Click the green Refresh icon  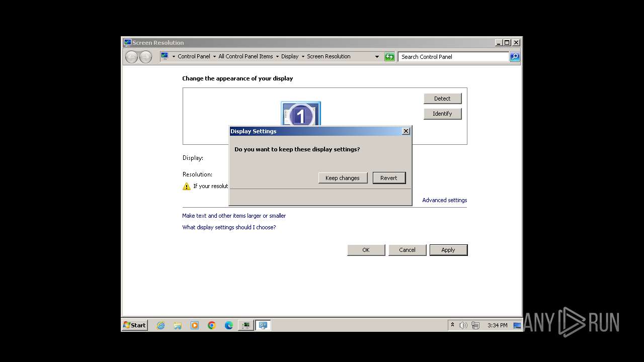tap(389, 57)
